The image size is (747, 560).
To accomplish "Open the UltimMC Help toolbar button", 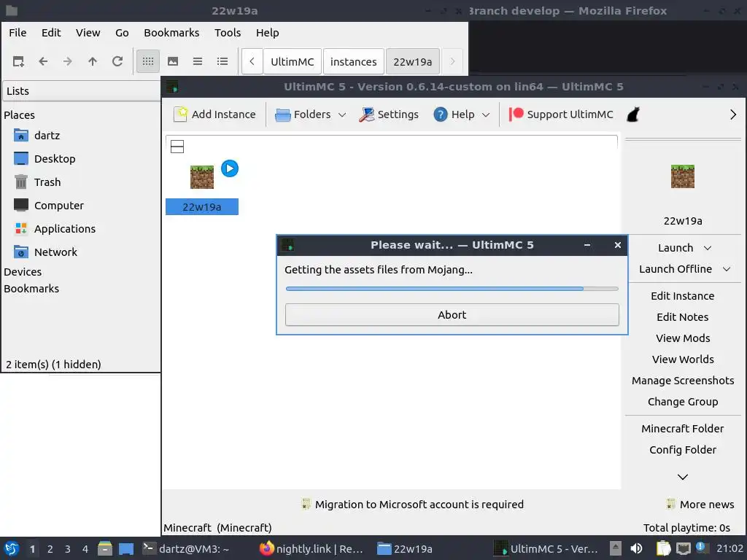I will (454, 114).
